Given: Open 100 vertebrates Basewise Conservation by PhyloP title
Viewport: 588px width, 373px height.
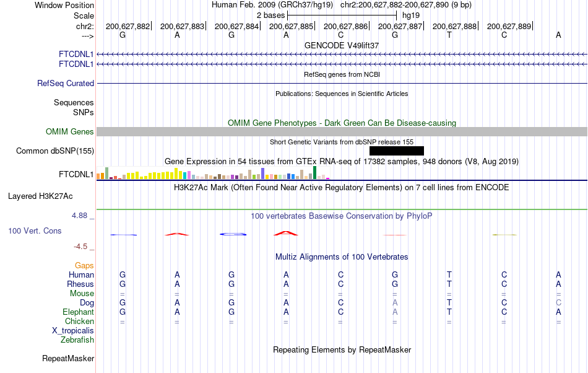Looking at the screenshot, I should click(x=342, y=216).
